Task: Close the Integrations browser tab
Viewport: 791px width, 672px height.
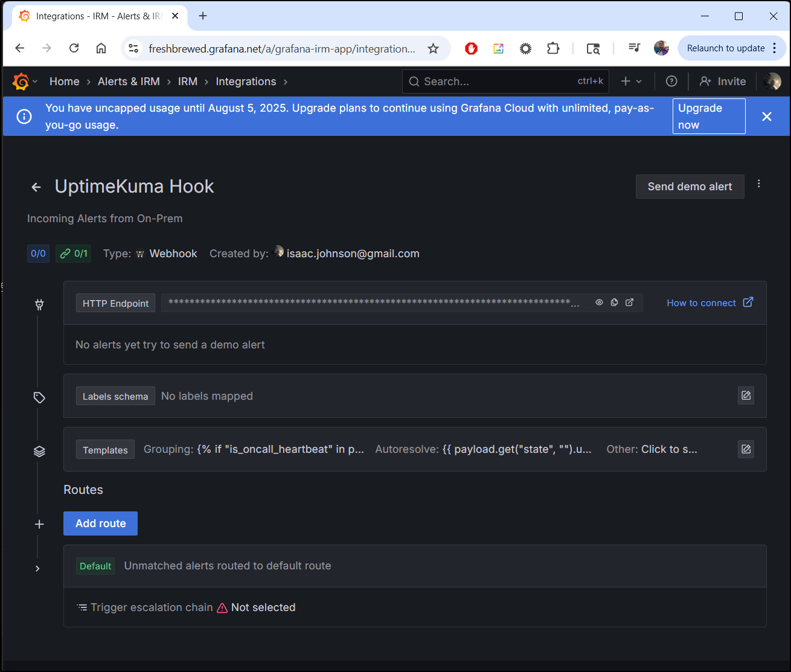Action: [175, 16]
